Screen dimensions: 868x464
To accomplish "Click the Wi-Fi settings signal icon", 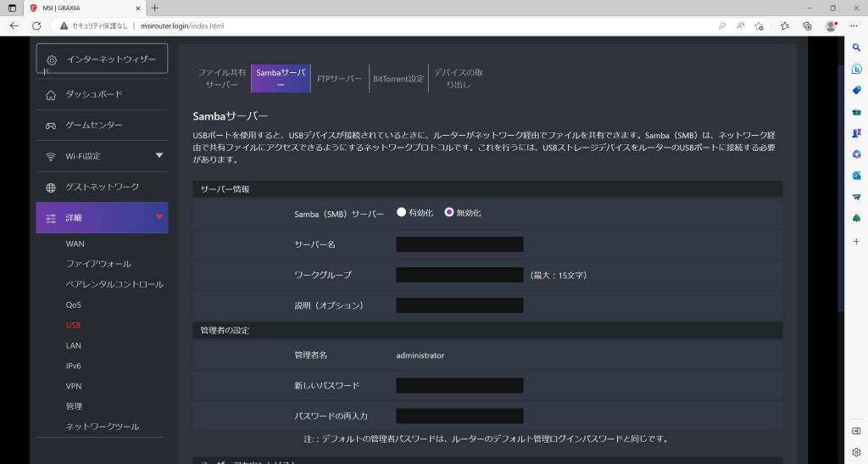I will [x=50, y=157].
